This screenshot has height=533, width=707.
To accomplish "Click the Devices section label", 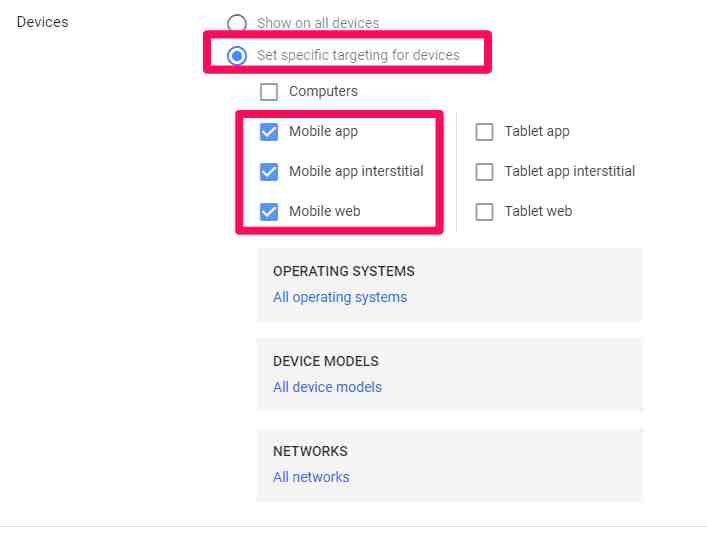I will click(x=43, y=21).
